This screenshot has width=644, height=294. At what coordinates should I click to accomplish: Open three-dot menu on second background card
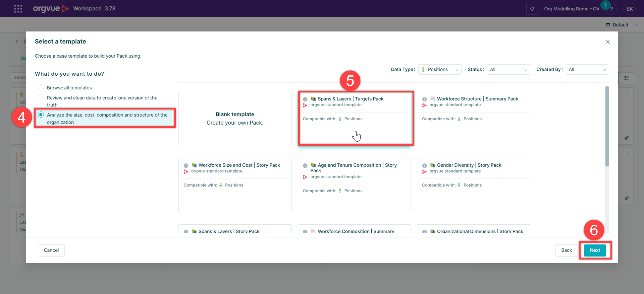click(628, 153)
